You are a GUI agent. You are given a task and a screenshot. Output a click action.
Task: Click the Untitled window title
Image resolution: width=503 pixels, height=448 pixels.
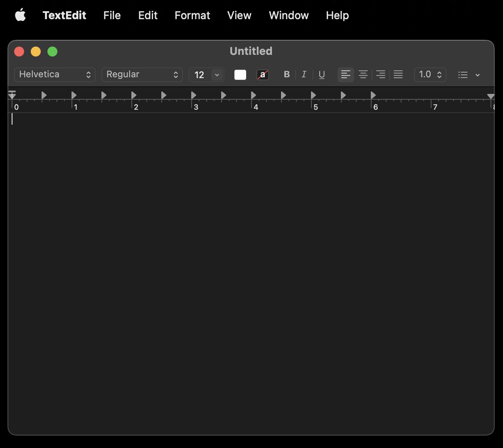251,51
